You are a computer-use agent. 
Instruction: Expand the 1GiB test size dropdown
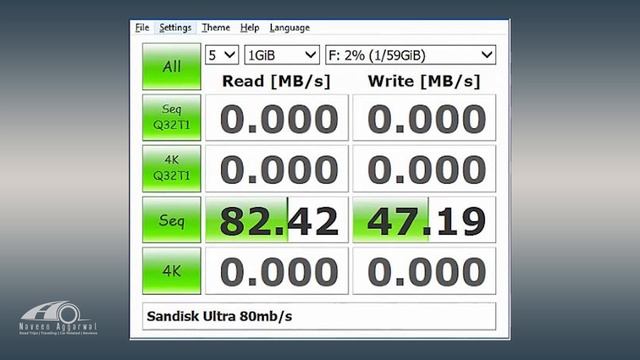coord(282,55)
